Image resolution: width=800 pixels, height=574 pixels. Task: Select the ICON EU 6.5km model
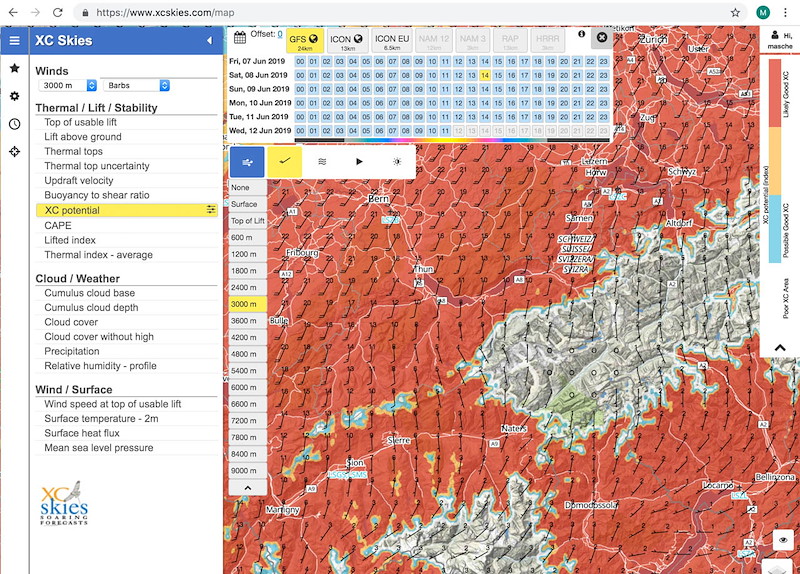pyautogui.click(x=392, y=41)
